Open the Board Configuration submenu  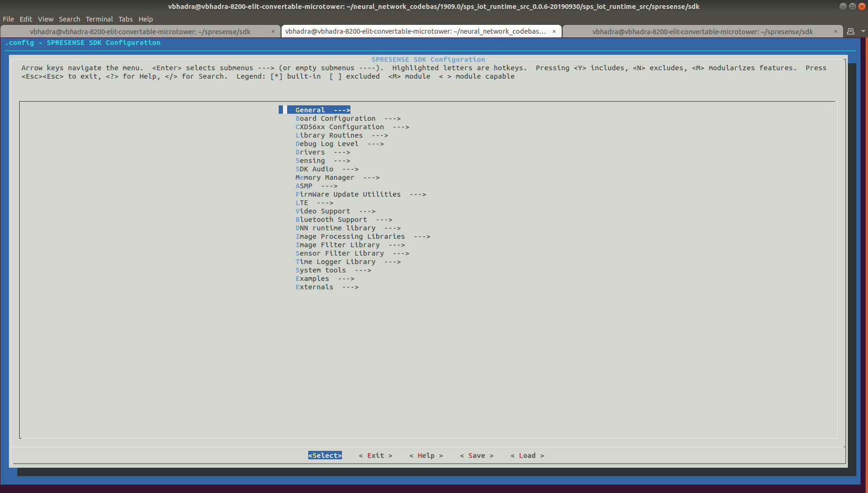(335, 118)
